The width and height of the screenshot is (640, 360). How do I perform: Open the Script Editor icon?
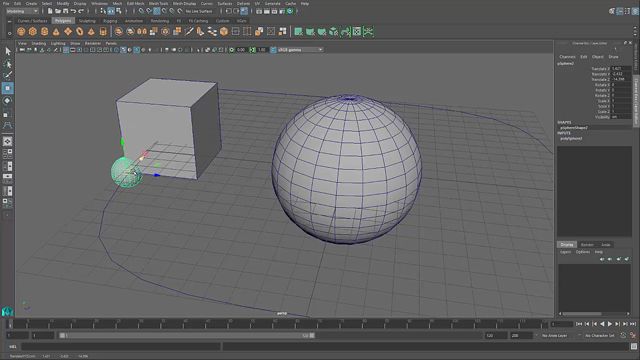(x=634, y=347)
